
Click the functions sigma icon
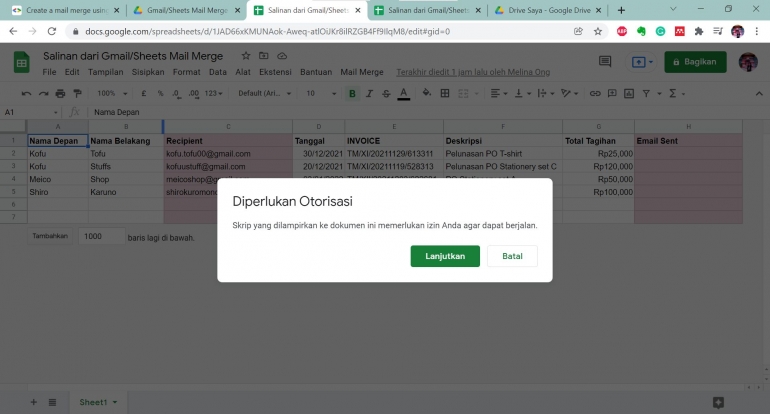tap(673, 93)
